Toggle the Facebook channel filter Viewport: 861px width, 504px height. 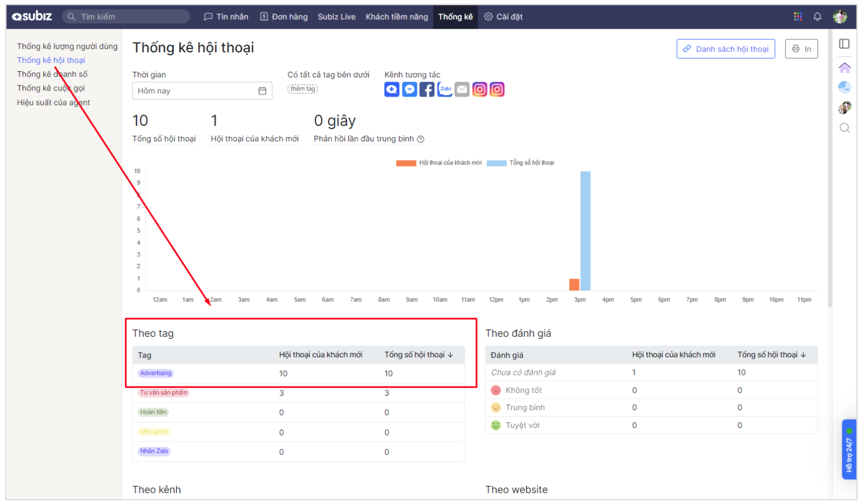point(427,89)
